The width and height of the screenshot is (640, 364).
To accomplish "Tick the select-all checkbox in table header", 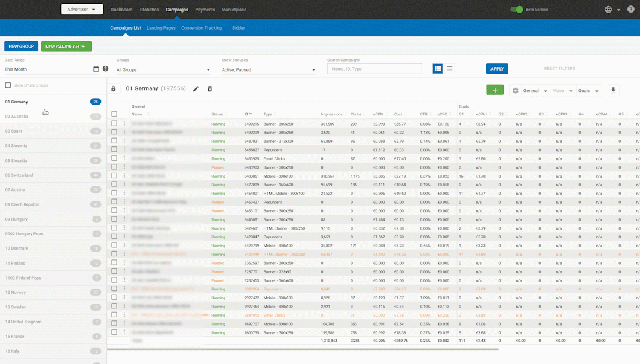I will pos(114,114).
